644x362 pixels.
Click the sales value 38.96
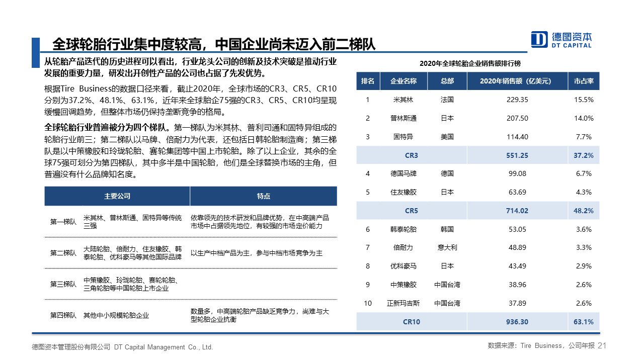(518, 285)
